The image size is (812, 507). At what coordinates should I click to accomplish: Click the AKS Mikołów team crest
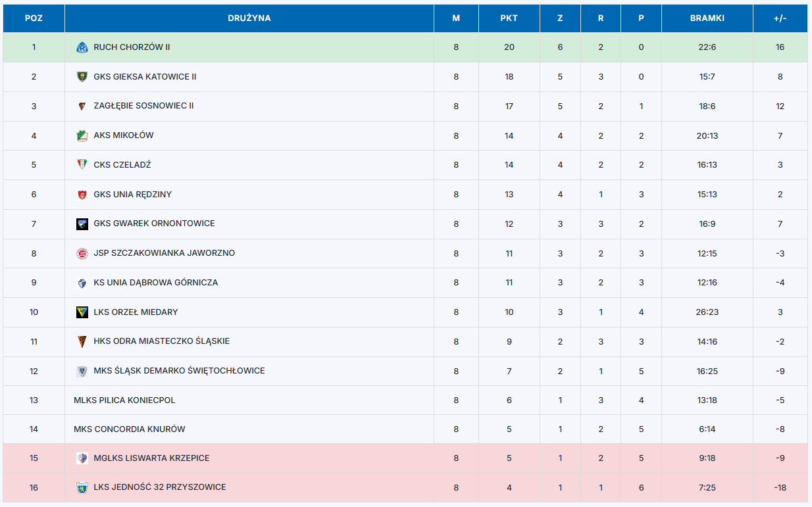pos(82,135)
